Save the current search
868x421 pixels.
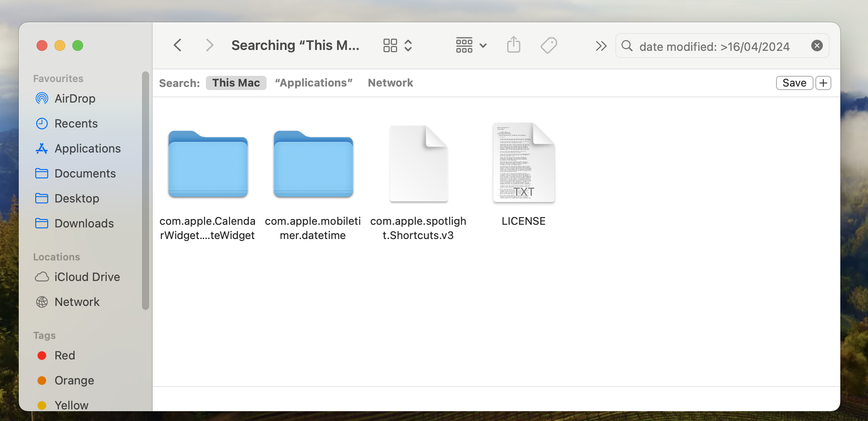click(794, 83)
